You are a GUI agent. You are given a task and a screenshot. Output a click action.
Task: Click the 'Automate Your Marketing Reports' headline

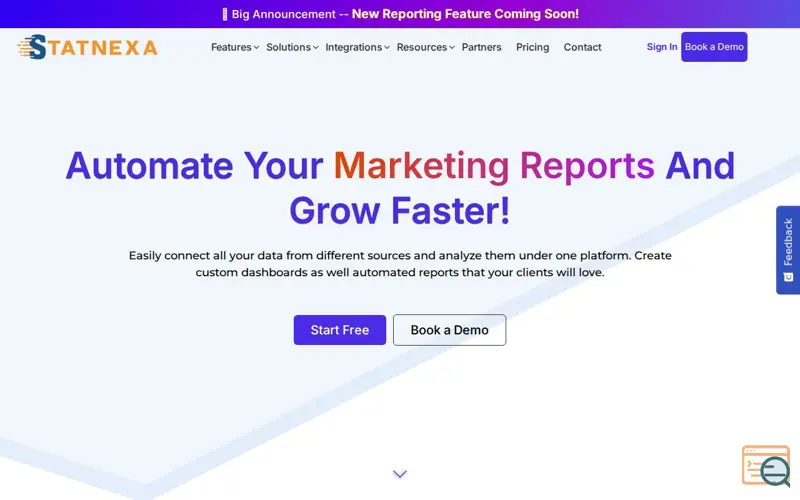(400, 188)
